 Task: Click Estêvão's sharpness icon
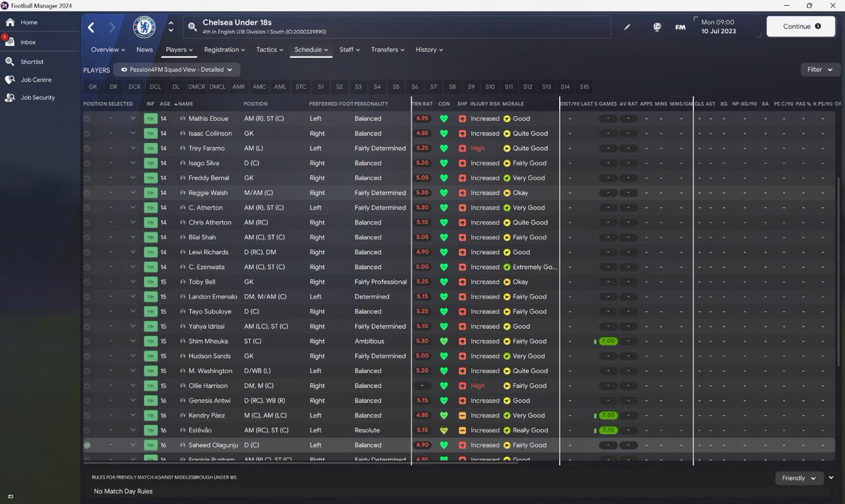pos(462,430)
